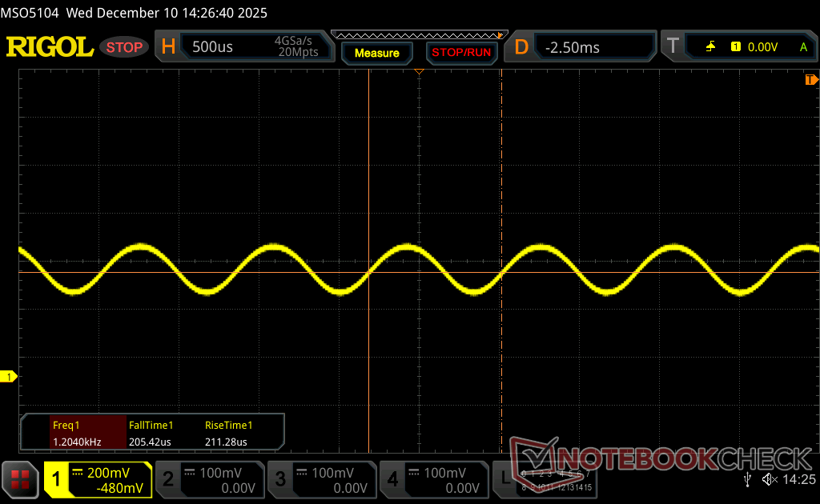This screenshot has height=504, width=820.
Task: Open the function navigation menu icon
Action: click(x=20, y=479)
